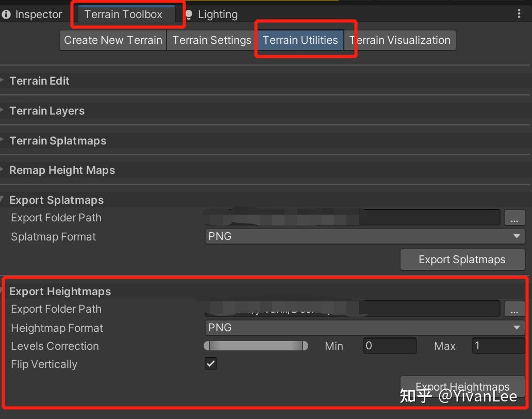Switch to the Terrain Settings tab

211,40
